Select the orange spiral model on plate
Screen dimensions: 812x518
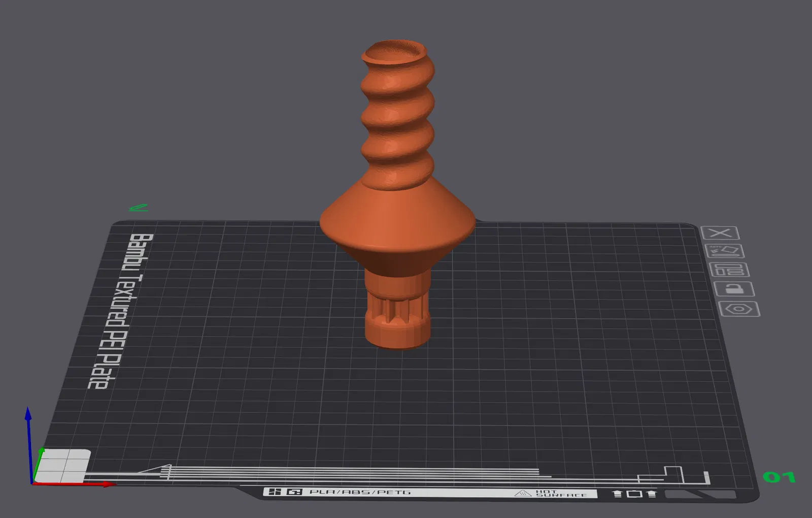[398, 196]
